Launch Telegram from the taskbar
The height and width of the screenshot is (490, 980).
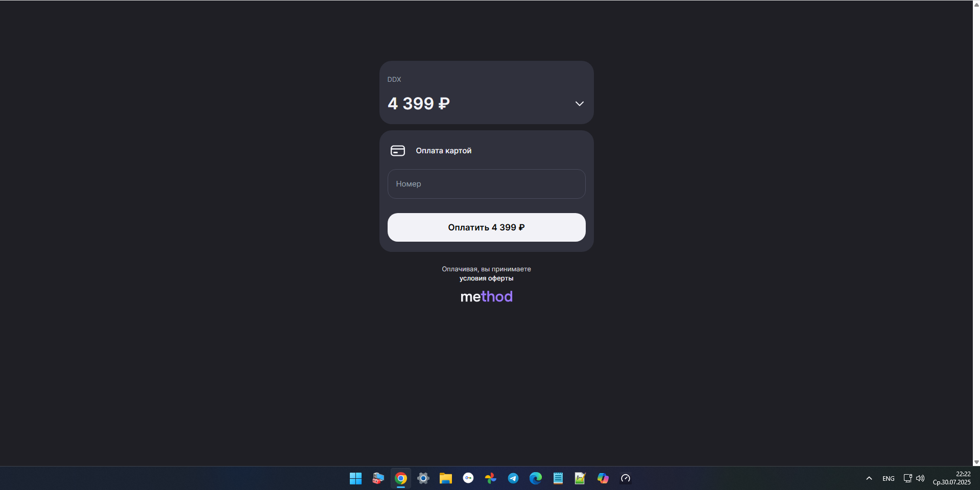pyautogui.click(x=513, y=478)
